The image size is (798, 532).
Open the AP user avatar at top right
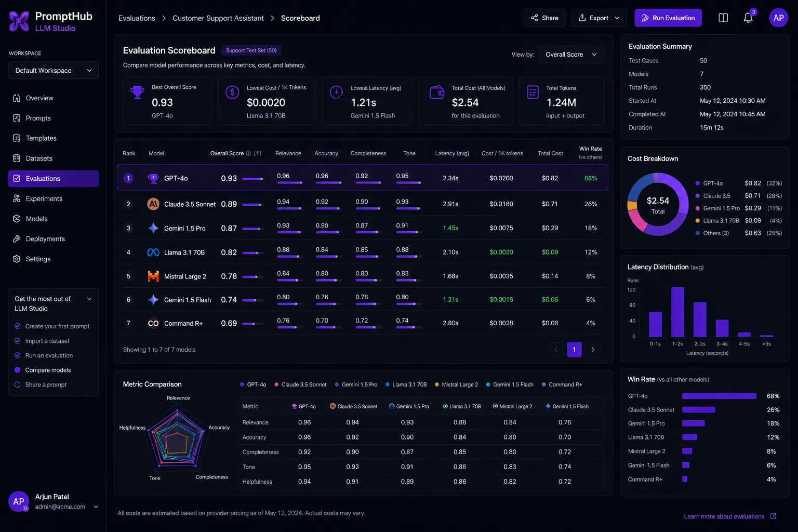pos(778,18)
